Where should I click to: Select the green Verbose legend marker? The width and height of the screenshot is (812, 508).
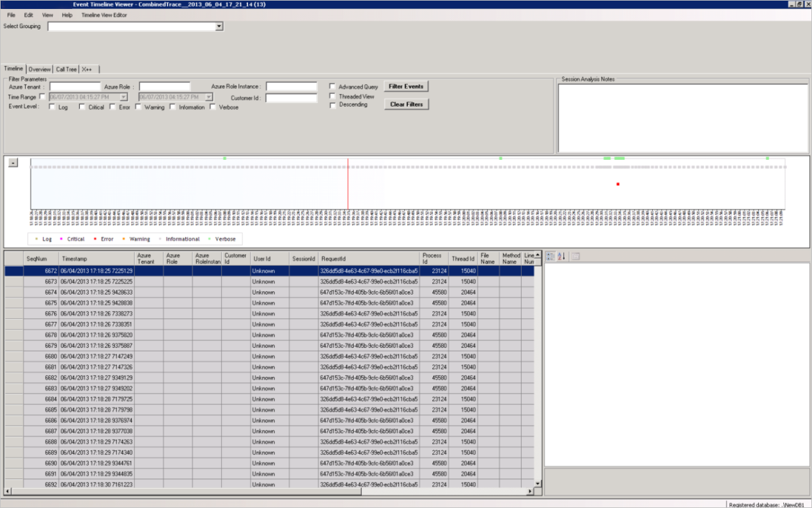click(x=210, y=240)
